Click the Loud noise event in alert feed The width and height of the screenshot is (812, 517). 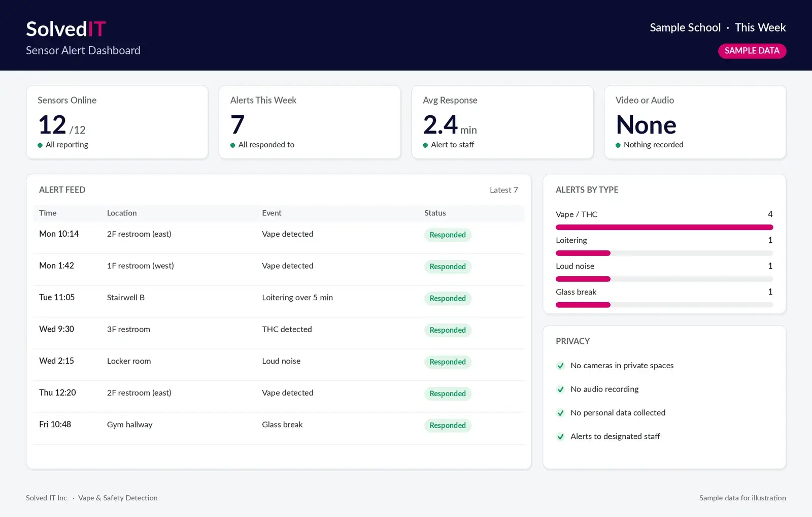(281, 361)
